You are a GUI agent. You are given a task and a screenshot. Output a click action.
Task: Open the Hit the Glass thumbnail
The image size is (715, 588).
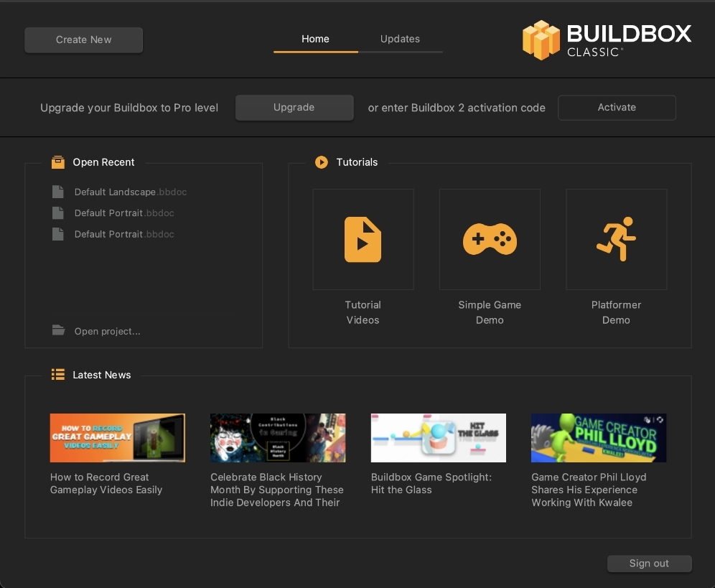pos(438,438)
